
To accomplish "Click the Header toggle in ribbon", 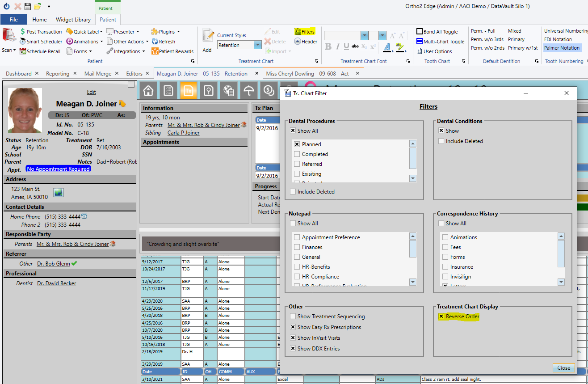I will [x=306, y=42].
